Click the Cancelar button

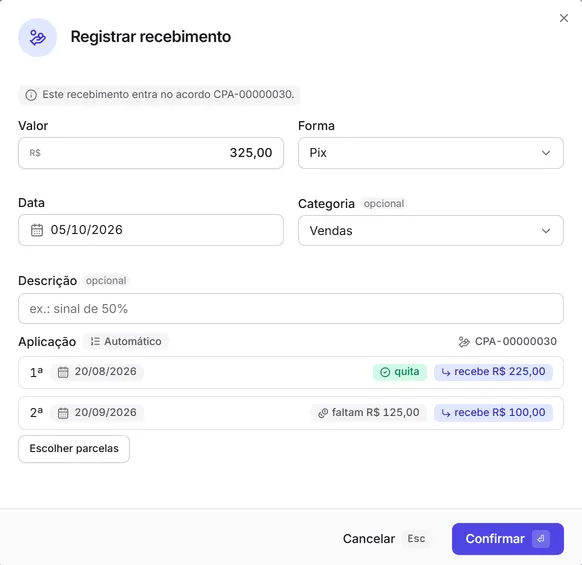pos(369,539)
